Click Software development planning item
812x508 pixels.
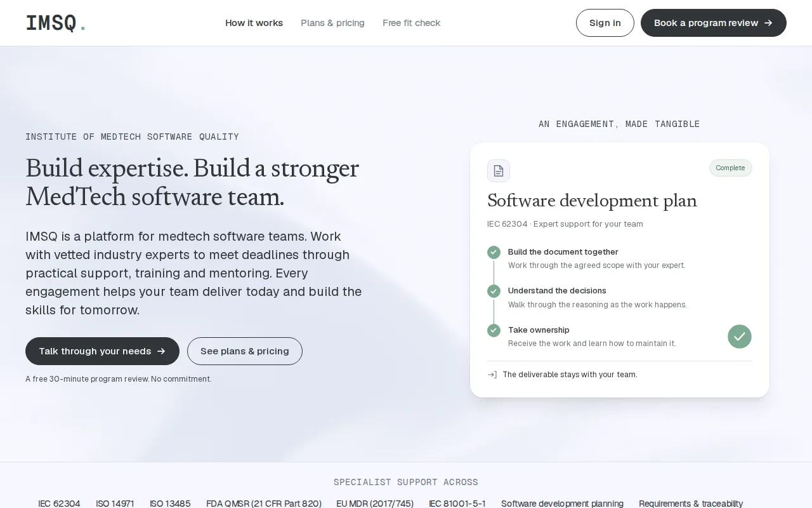tap(562, 504)
